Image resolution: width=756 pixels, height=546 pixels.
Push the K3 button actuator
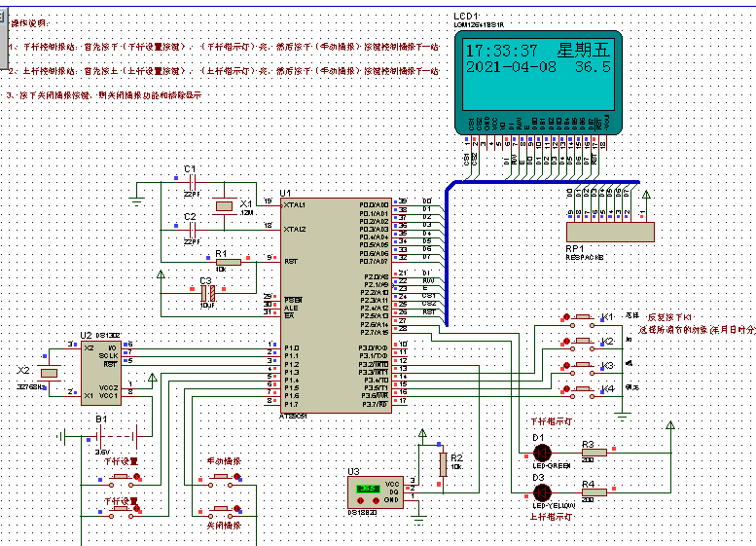[584, 365]
